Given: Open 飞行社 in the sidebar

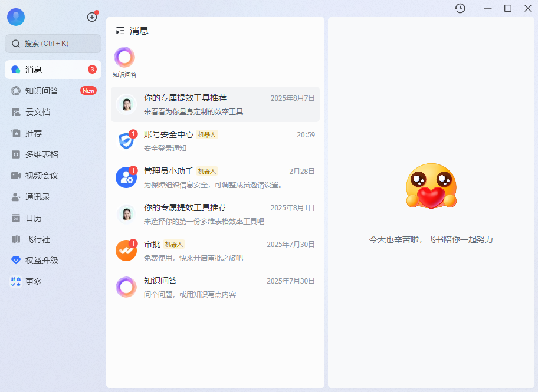Looking at the screenshot, I should pos(53,239).
